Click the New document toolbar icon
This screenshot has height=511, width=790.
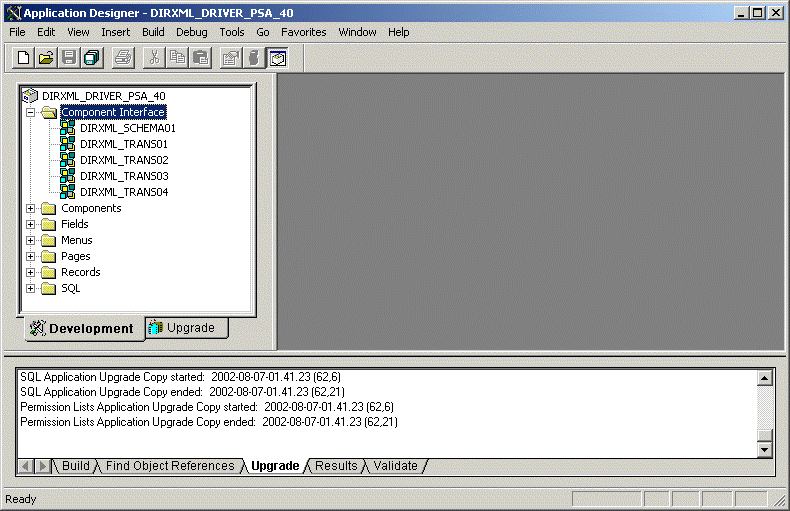click(x=23, y=57)
